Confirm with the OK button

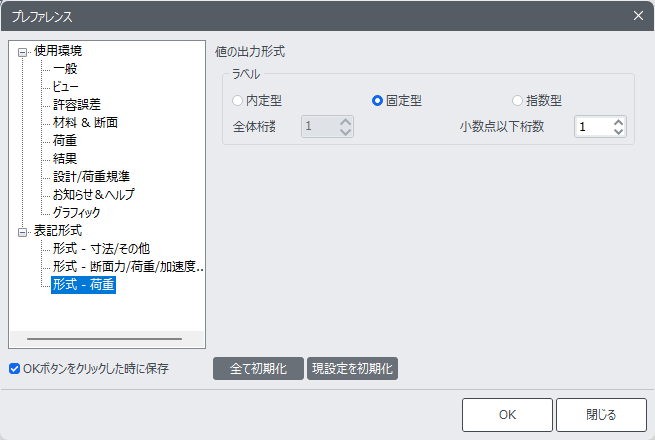[x=507, y=415]
